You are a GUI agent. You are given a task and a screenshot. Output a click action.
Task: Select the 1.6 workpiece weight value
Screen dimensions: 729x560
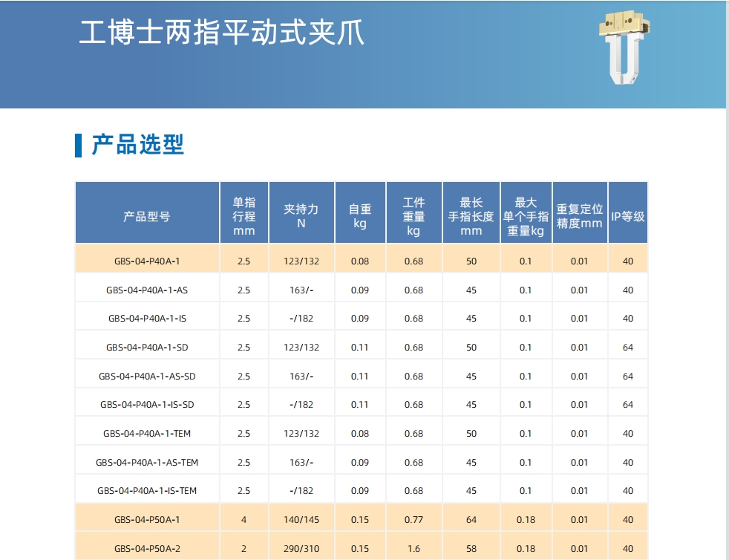click(x=414, y=549)
